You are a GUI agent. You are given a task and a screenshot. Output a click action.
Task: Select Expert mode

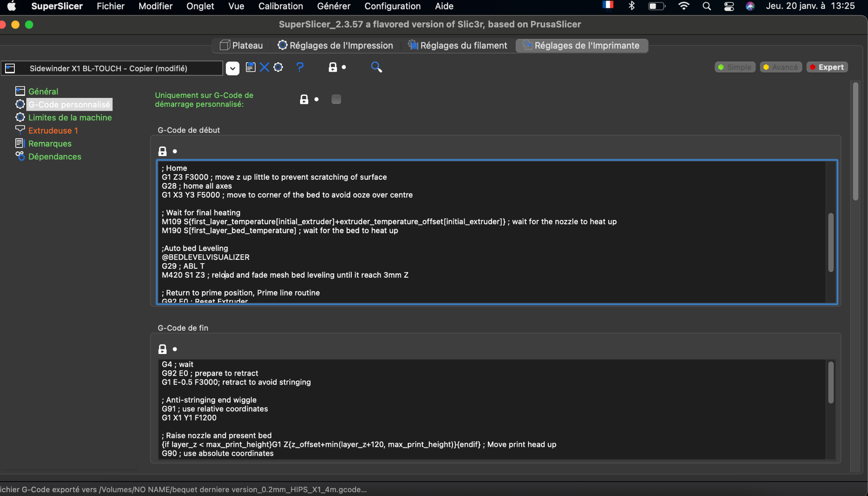pyautogui.click(x=827, y=67)
